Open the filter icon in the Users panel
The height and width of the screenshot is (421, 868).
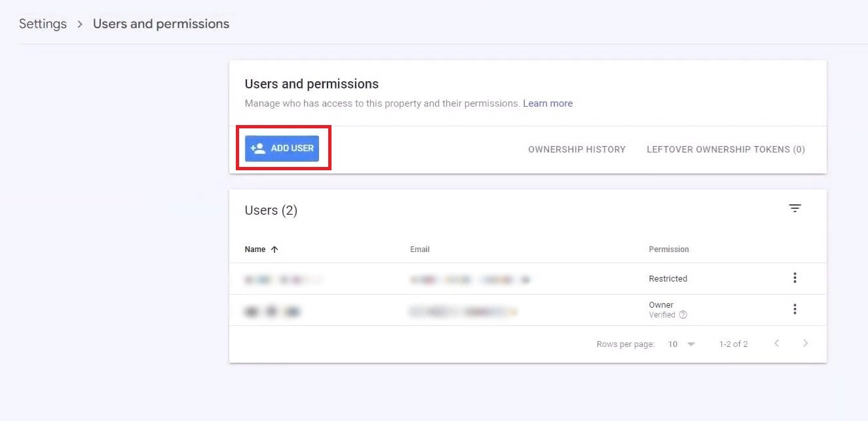coord(795,208)
